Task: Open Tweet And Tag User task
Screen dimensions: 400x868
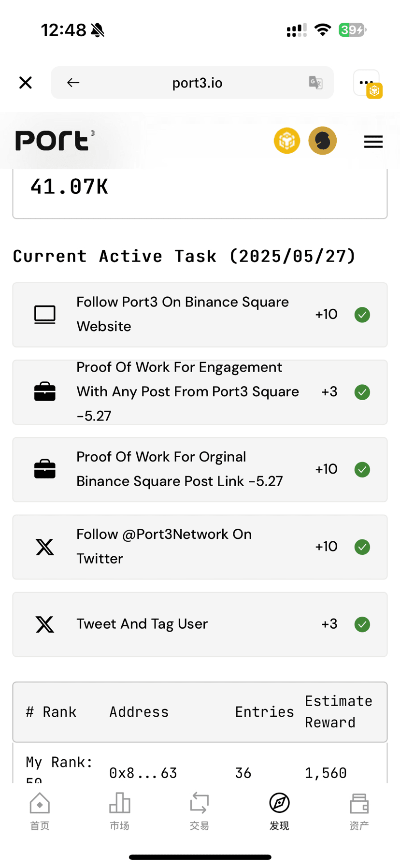Action: click(200, 624)
